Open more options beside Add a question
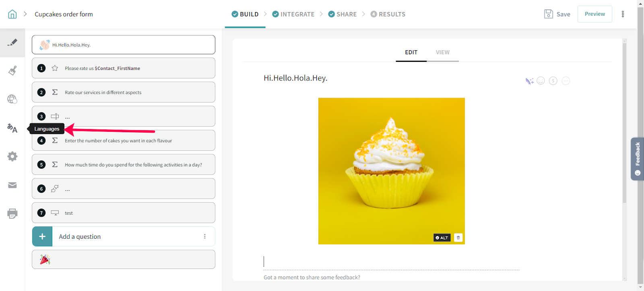 205,236
